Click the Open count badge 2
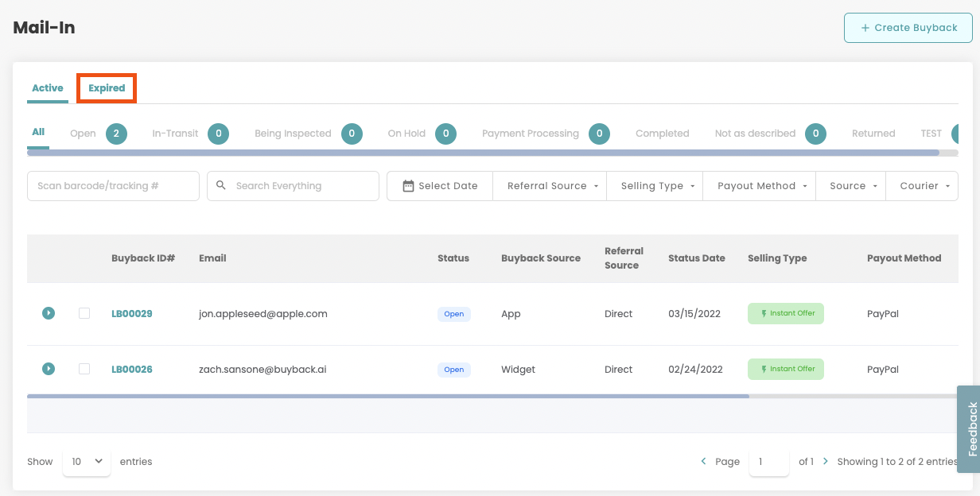 [116, 134]
